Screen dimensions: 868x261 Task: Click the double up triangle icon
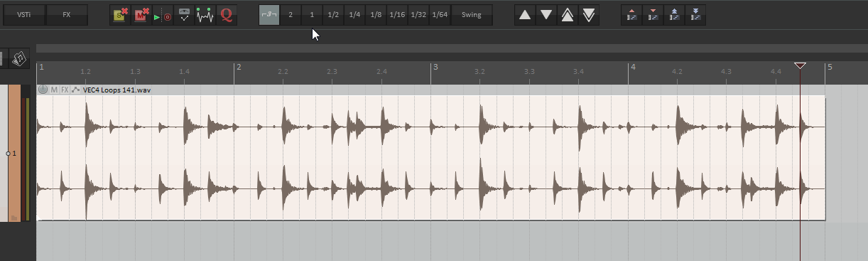coord(568,15)
